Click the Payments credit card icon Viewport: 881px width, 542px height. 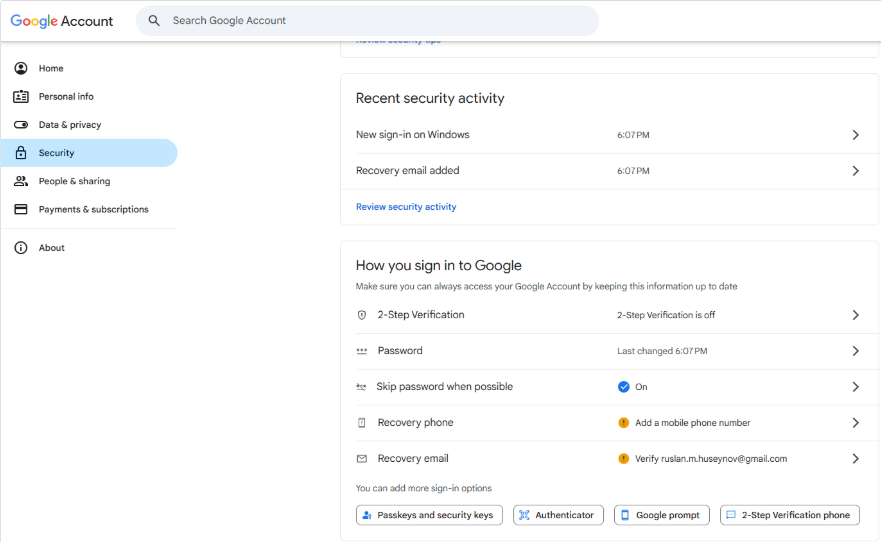click(21, 210)
